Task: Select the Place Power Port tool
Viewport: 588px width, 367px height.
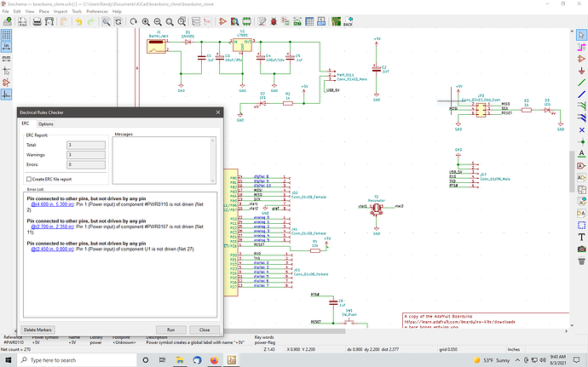Action: pyautogui.click(x=581, y=71)
